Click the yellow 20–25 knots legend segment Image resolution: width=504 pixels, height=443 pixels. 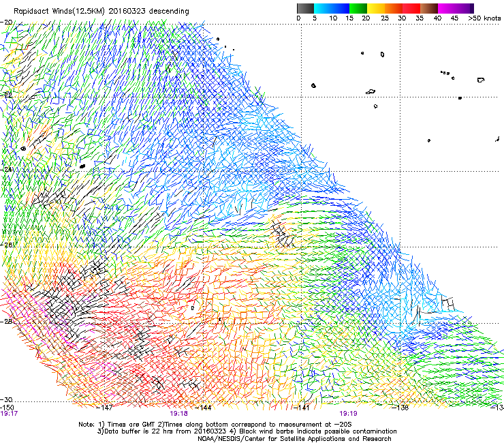(x=376, y=8)
